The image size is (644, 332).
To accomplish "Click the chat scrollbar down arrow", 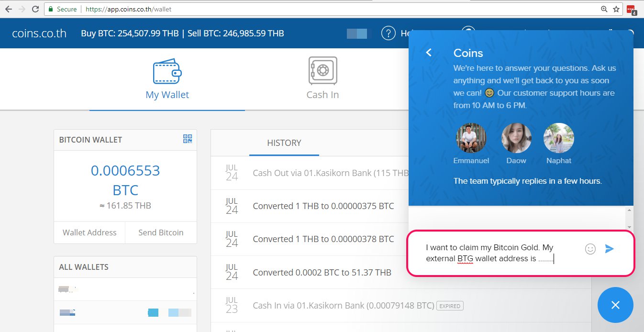I will click(629, 227).
